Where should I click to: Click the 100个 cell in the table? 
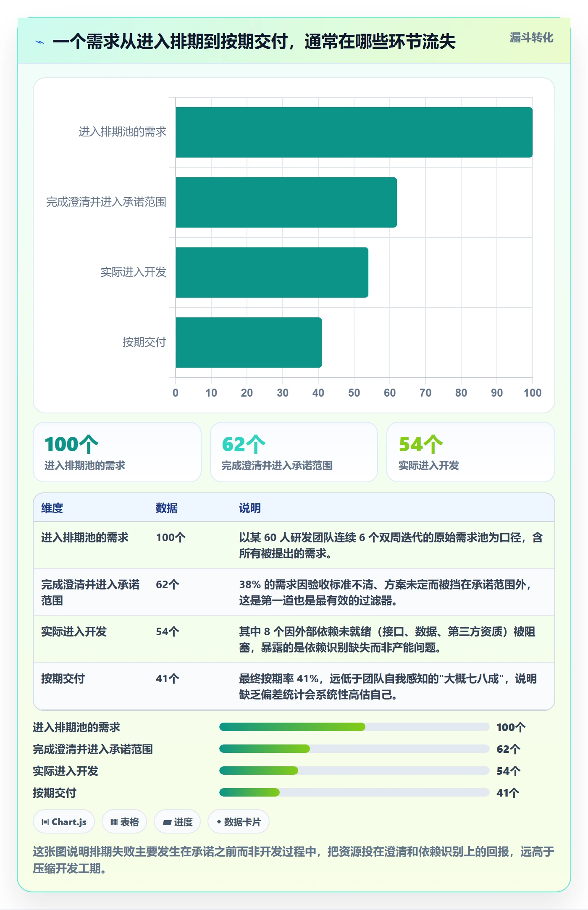pyautogui.click(x=171, y=537)
